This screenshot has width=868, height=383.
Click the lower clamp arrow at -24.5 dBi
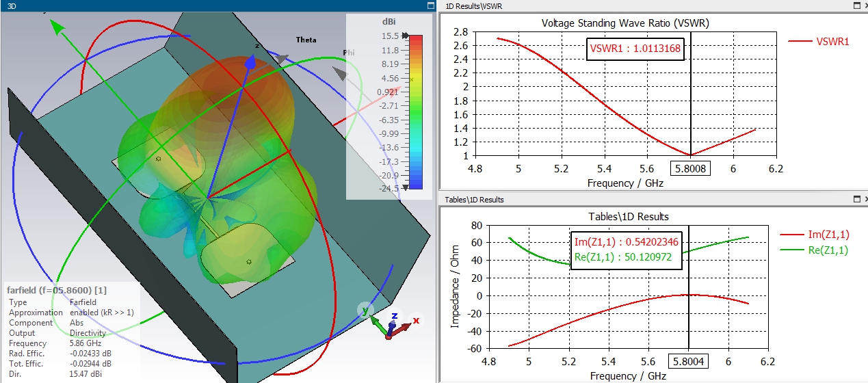[405, 187]
